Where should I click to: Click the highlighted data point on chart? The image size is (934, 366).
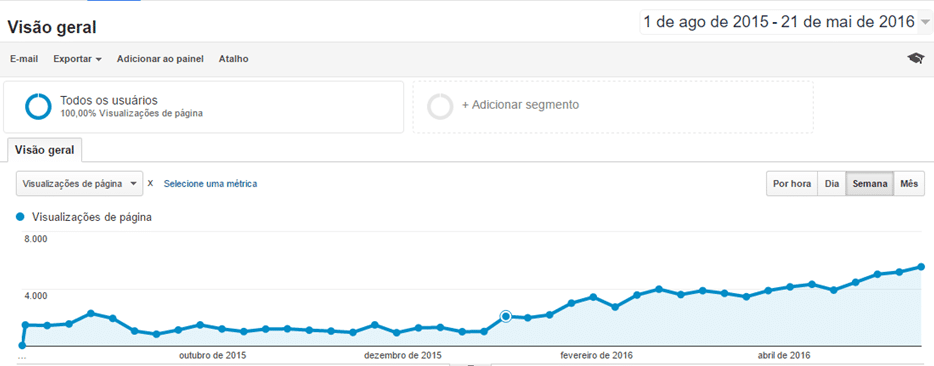(x=506, y=317)
